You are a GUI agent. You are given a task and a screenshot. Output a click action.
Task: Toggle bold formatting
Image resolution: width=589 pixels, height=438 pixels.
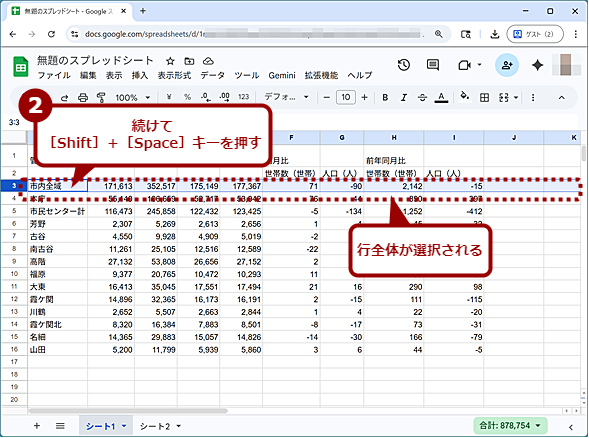[385, 98]
